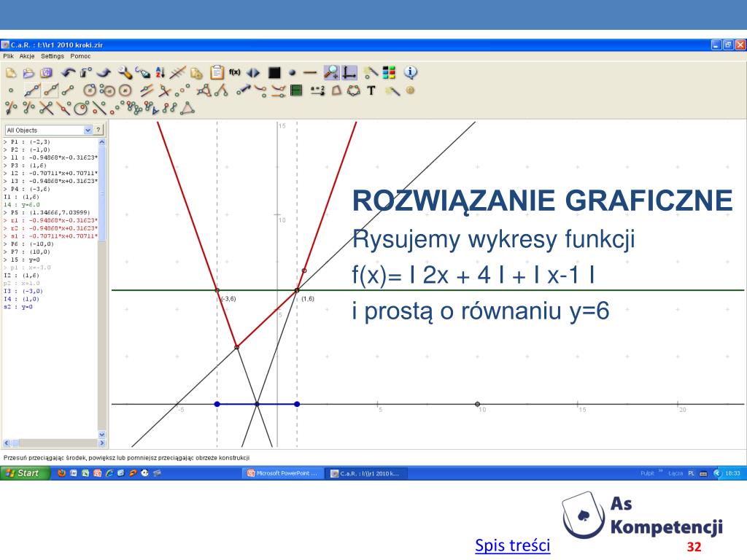Image resolution: width=747 pixels, height=560 pixels.
Task: Open the Pomoc menu
Action: click(80, 56)
